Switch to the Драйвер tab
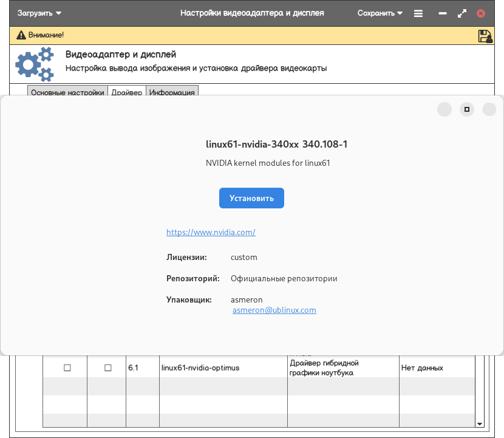The width and height of the screenshot is (504, 438). tap(127, 91)
